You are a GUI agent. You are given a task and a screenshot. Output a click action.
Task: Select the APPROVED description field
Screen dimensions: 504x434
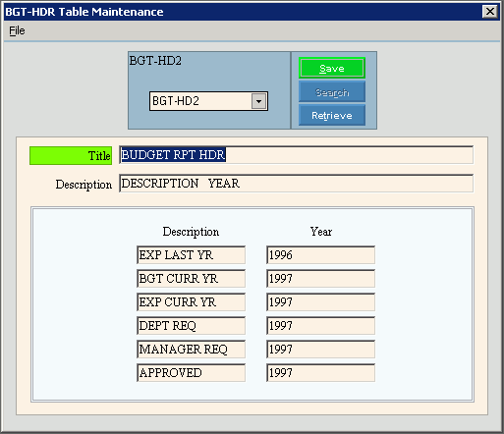[191, 373]
